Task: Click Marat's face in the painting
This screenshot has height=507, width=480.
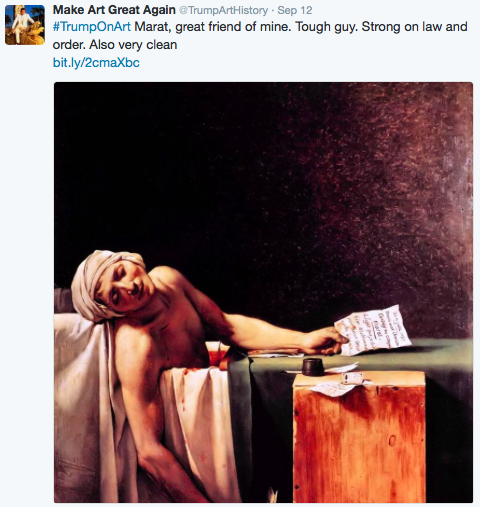Action: (128, 286)
